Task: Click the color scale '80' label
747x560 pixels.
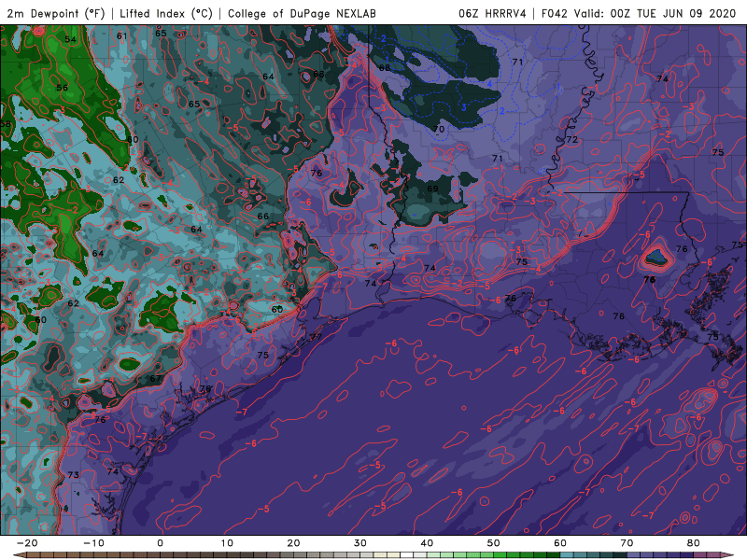Action: point(694,543)
